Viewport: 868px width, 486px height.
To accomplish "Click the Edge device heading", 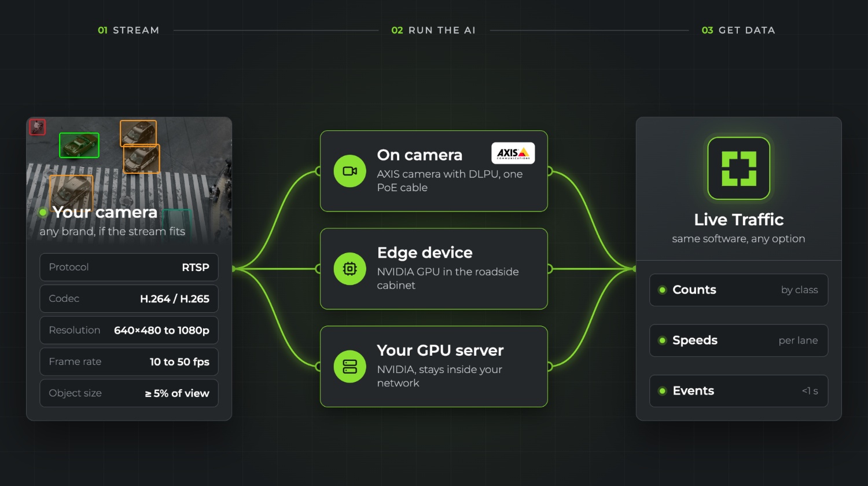I will [x=425, y=253].
